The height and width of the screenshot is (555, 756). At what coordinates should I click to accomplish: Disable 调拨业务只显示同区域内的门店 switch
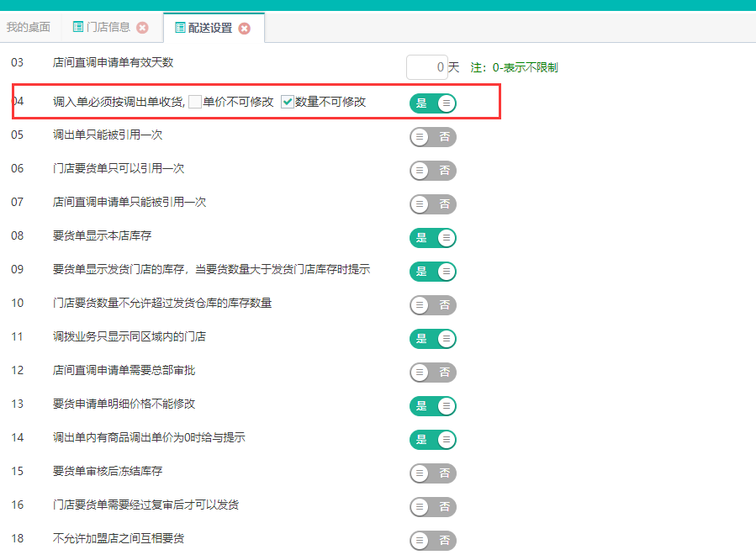(433, 339)
